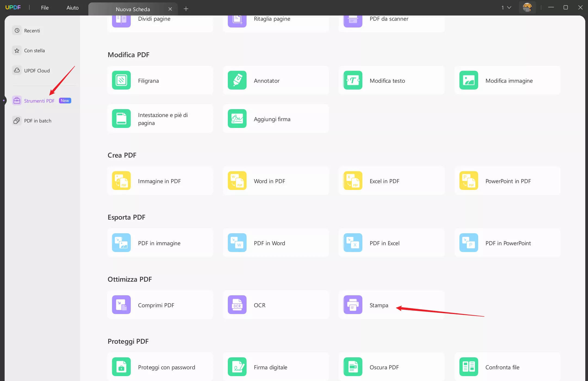Open the Aiuto menu
The width and height of the screenshot is (588, 381).
(x=73, y=8)
